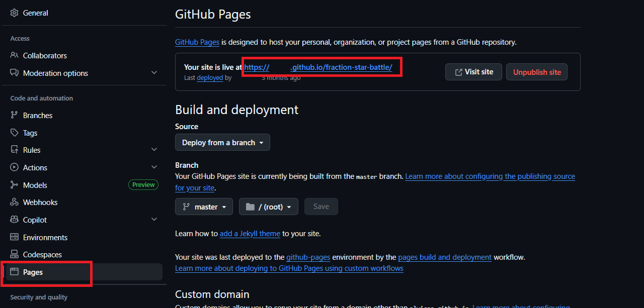The width and height of the screenshot is (644, 308).
Task: Click the Models icon in sidebar
Action: coord(14,185)
